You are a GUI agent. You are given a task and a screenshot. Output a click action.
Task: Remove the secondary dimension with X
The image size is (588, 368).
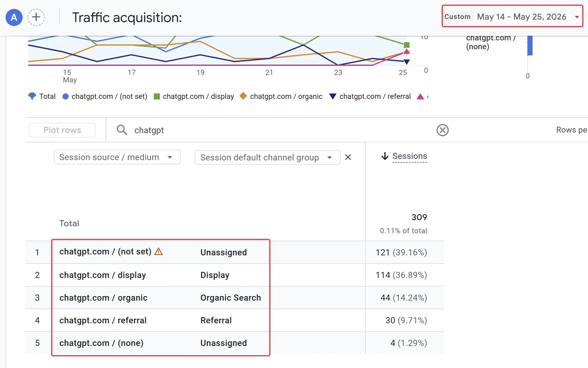(x=348, y=157)
